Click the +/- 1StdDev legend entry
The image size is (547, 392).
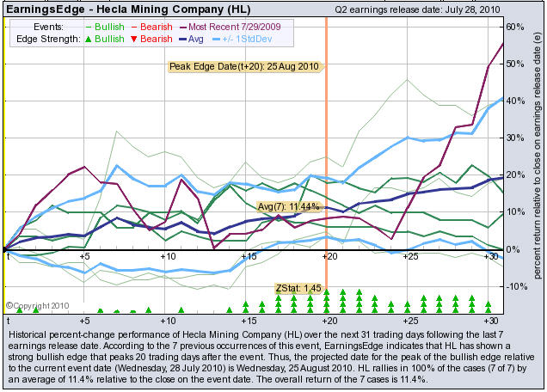pos(243,39)
